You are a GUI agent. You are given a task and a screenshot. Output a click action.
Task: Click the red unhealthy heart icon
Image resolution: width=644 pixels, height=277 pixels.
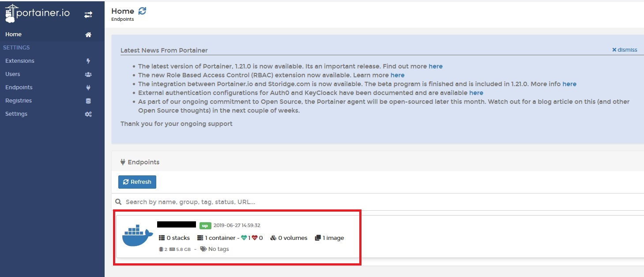[x=255, y=238]
